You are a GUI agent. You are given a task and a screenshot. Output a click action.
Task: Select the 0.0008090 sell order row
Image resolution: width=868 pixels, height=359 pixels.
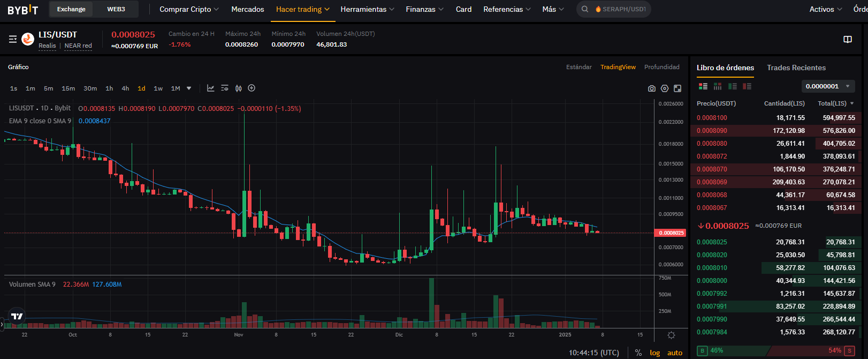click(x=776, y=131)
